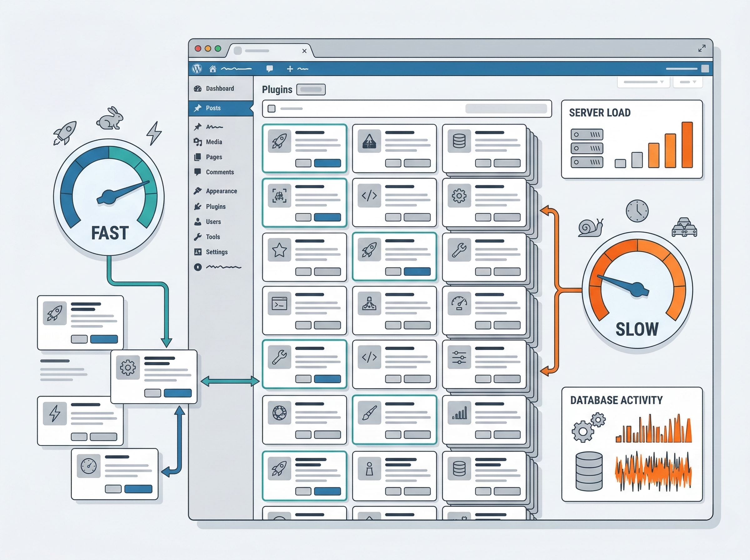Screen dimensions: 750x560
Task: Select Plugins in the sidebar menu
Action: pyautogui.click(x=216, y=207)
